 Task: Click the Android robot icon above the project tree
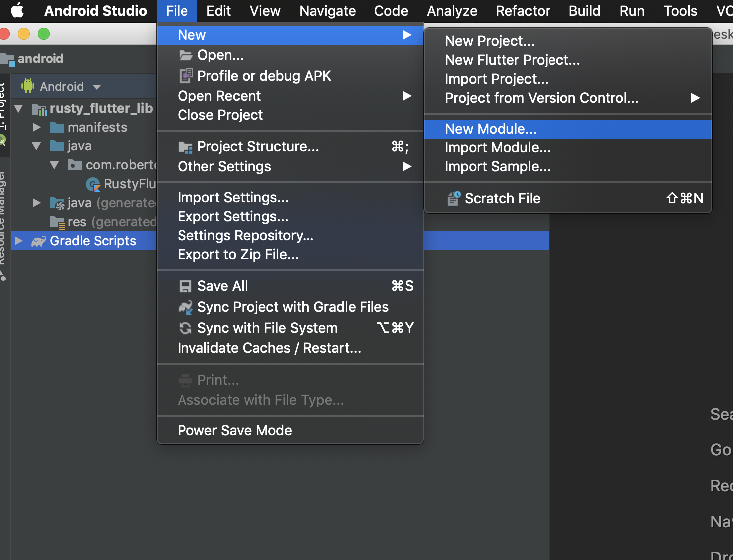point(28,86)
